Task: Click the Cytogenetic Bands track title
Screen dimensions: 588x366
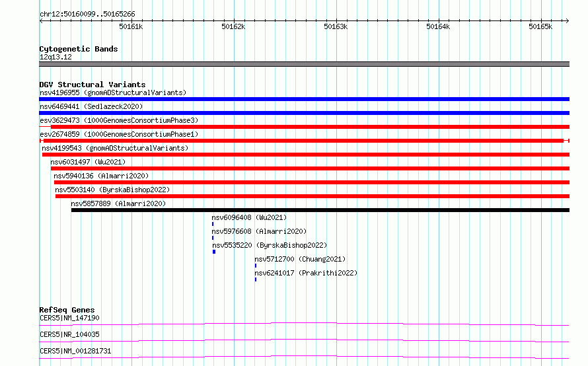Action: coord(79,49)
